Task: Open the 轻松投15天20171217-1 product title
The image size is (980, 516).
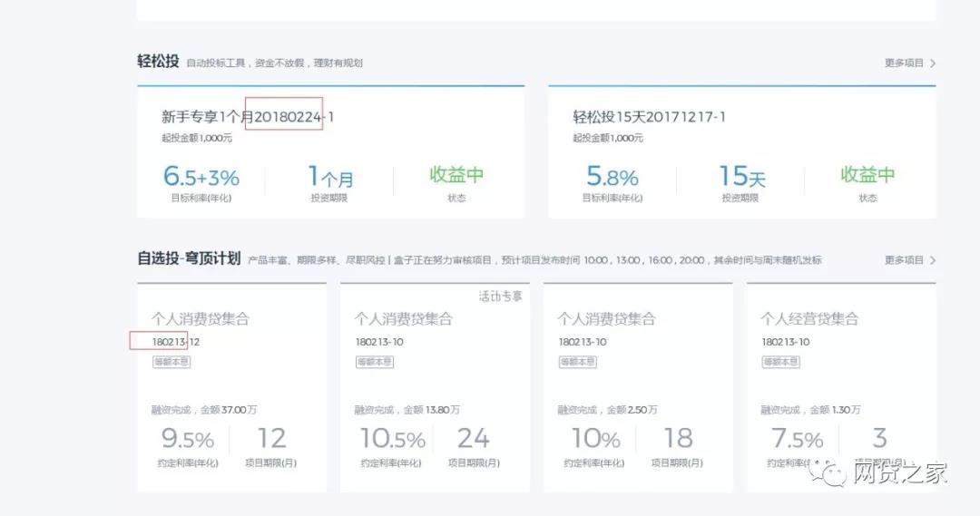Action: click(649, 117)
